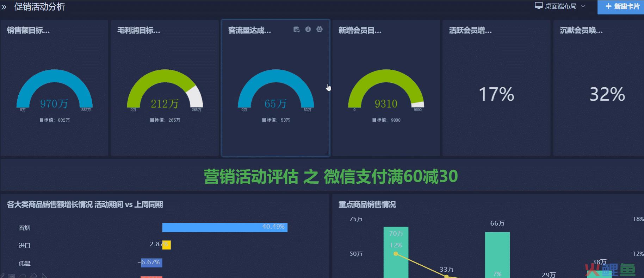This screenshot has width=644, height=278.
Task: Click the 目标值: 265万 label
Action: click(x=165, y=120)
